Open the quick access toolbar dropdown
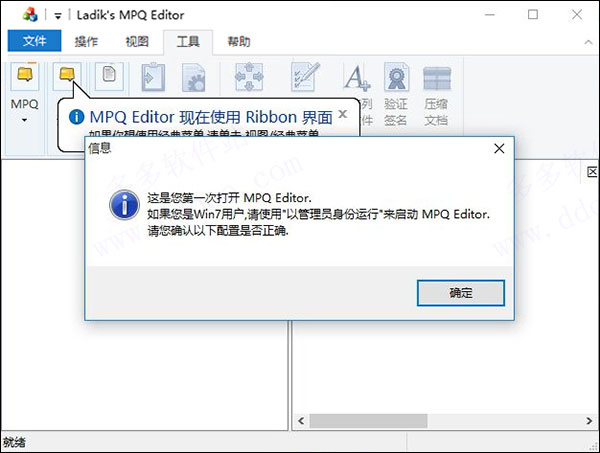 pyautogui.click(x=58, y=16)
